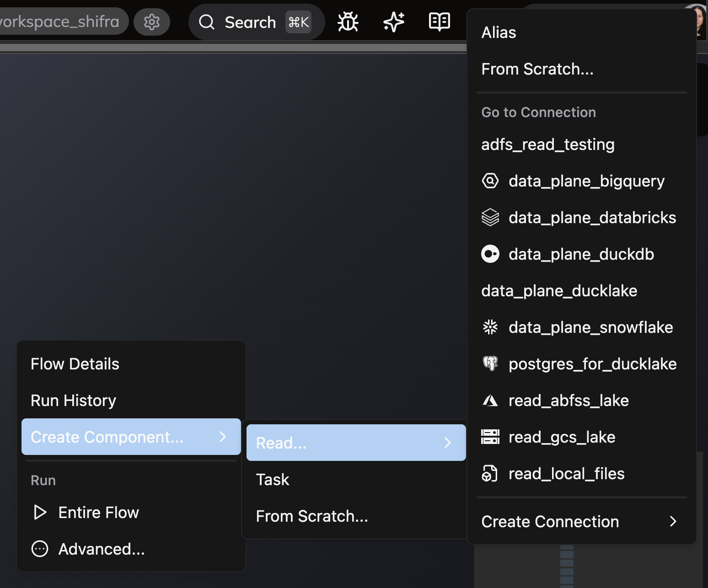
Task: Click the ⌘K shortcut badge
Action: tap(299, 22)
